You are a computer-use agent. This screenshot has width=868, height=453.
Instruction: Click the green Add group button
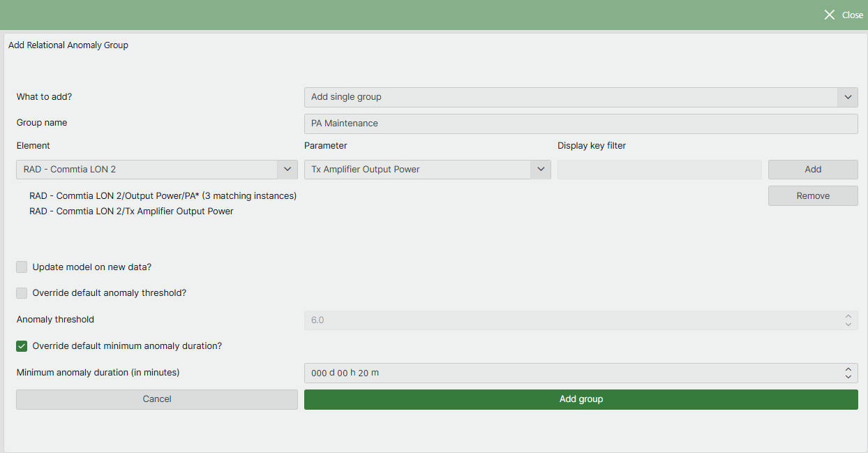(581, 399)
